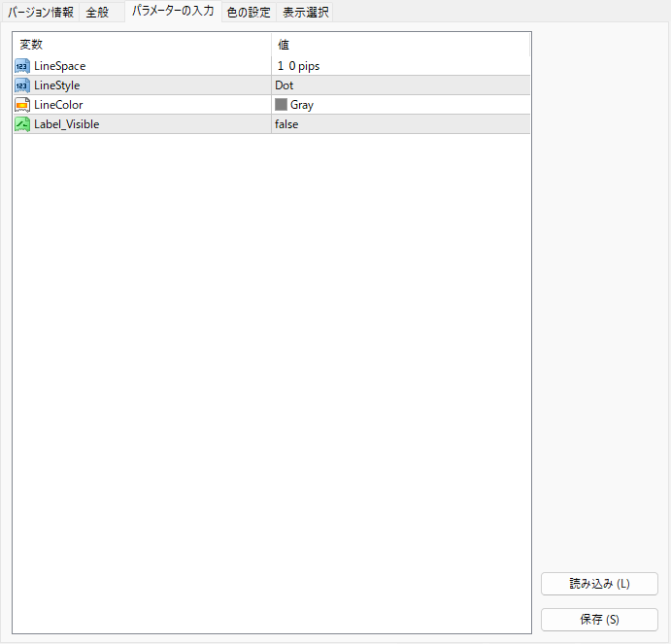
Task: Click the Gray color swatch
Action: pos(281,105)
